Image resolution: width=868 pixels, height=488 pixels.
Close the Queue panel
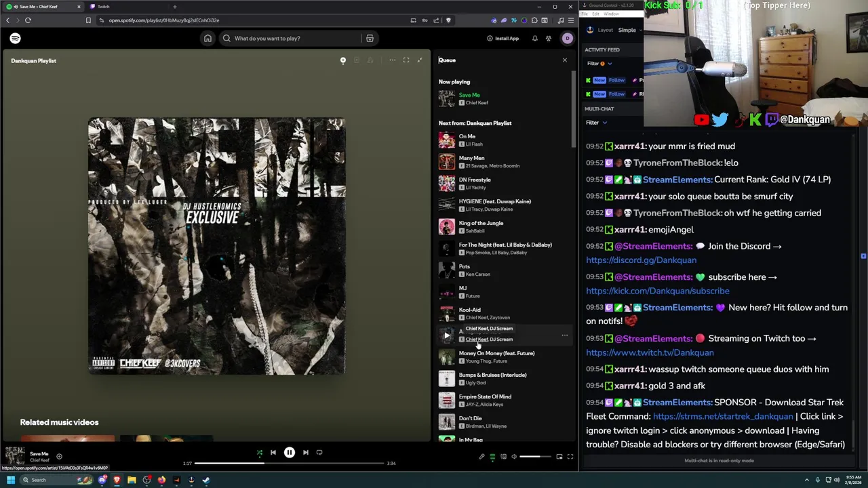(x=564, y=60)
